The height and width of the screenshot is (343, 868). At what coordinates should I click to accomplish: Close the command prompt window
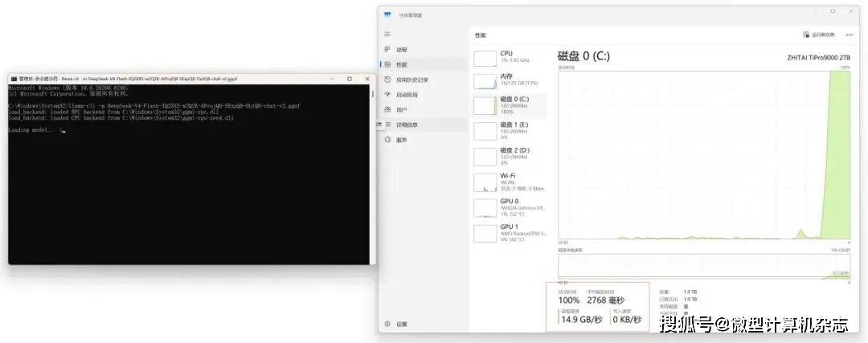(366, 79)
